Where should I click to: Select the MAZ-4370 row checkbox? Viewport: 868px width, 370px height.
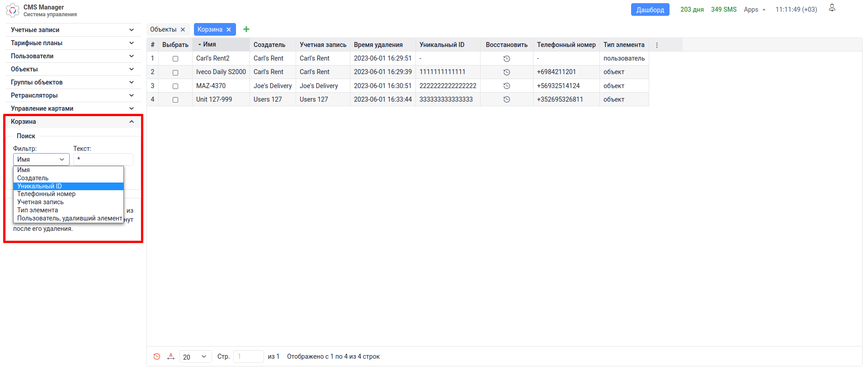(x=175, y=86)
